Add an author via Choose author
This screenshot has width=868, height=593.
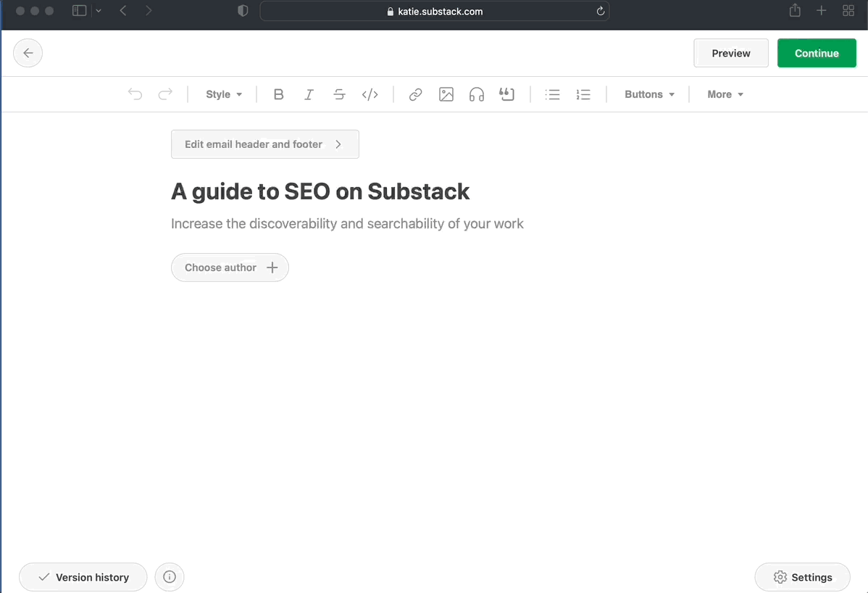230,268
